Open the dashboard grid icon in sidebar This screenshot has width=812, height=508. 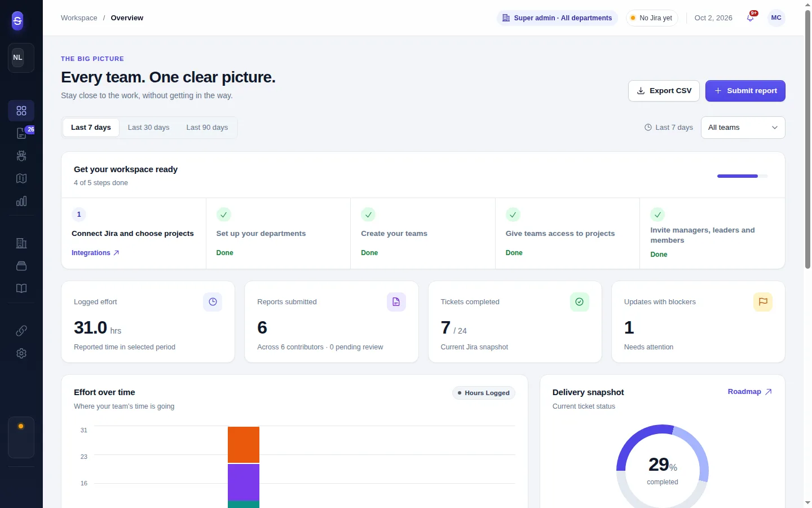click(21, 111)
